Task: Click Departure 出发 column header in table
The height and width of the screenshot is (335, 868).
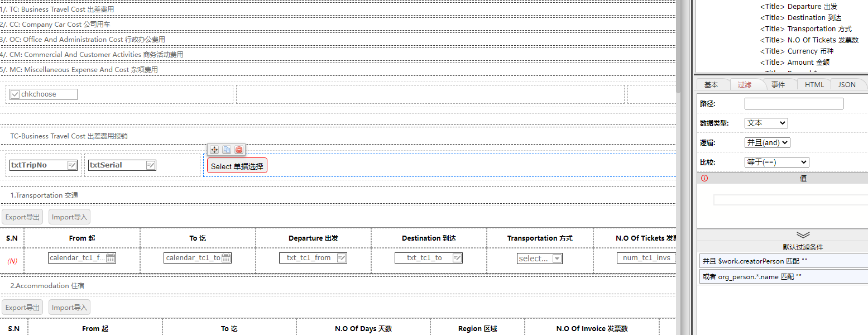Action: [x=313, y=238]
